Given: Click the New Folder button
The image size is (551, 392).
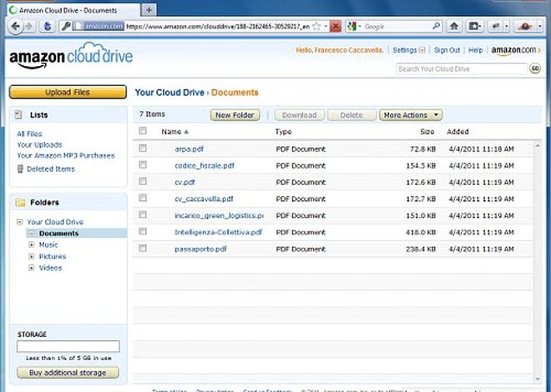Looking at the screenshot, I should (x=235, y=115).
